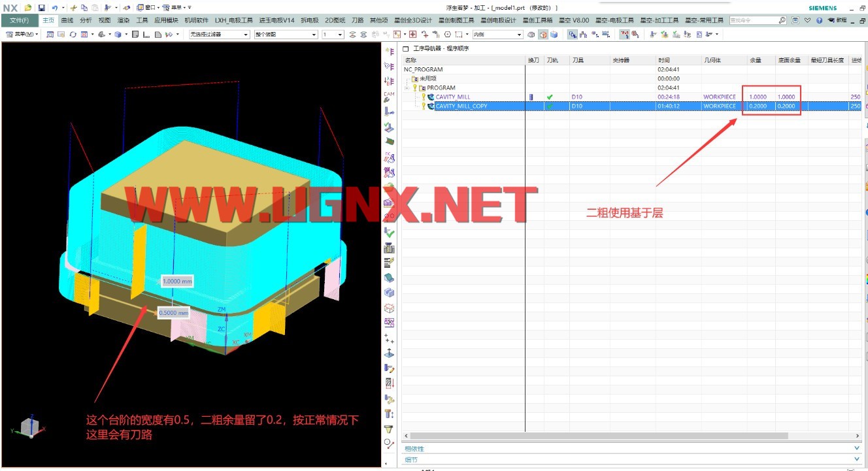This screenshot has height=471, width=868.
Task: Click the Cut scissors icon
Action: click(73, 8)
